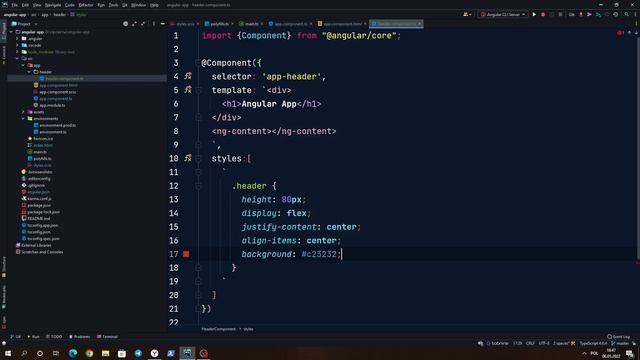
Task: Open External Libraries node
Action: [33, 245]
